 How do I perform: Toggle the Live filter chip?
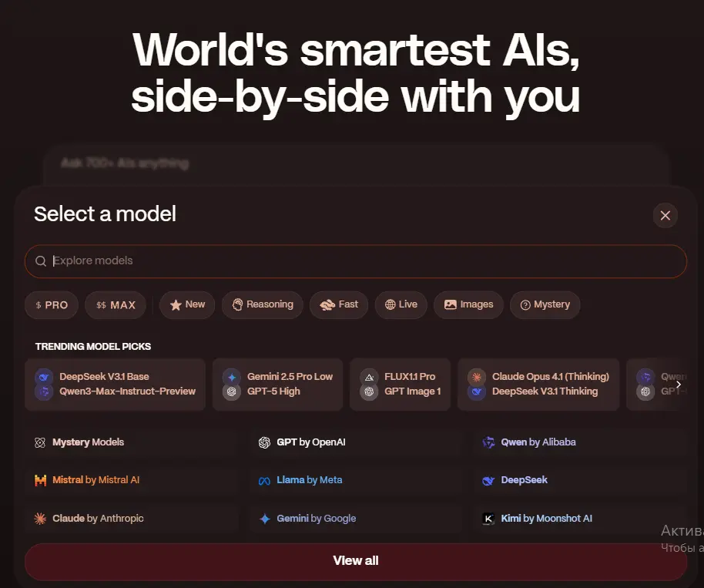click(x=401, y=305)
